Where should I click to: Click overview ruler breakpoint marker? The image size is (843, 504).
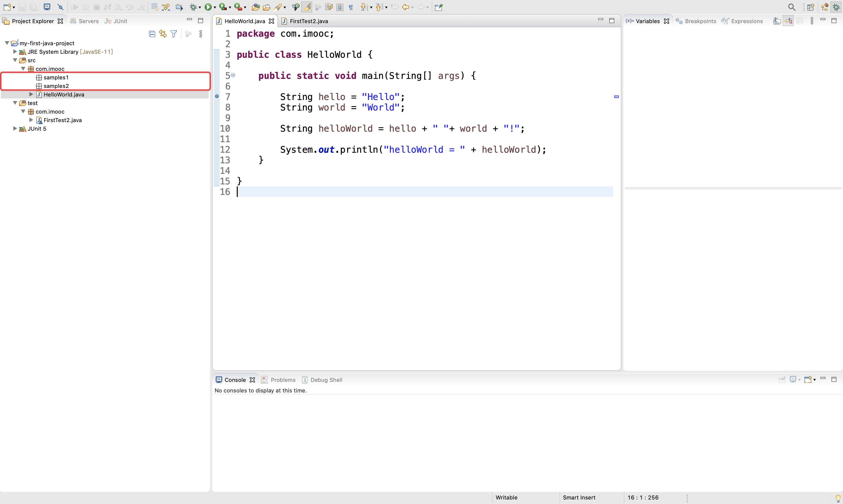[617, 97]
